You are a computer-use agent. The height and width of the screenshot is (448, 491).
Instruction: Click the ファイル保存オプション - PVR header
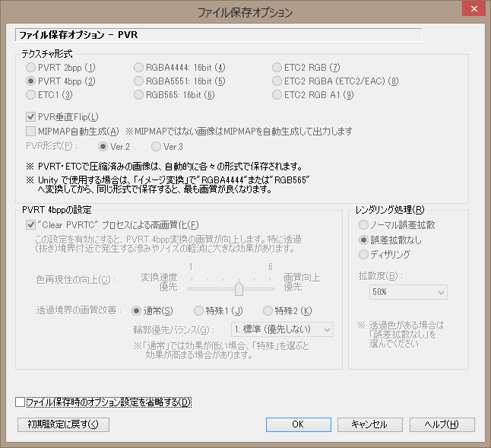click(219, 35)
